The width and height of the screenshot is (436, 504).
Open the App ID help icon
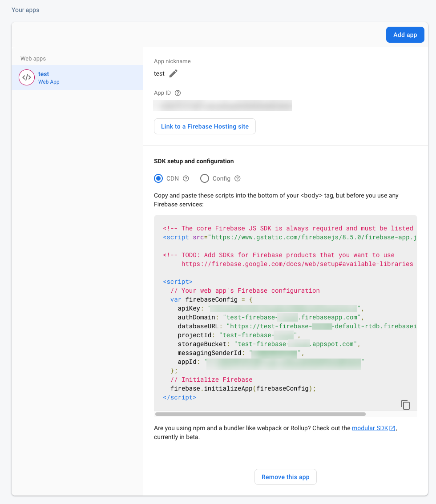point(178,93)
